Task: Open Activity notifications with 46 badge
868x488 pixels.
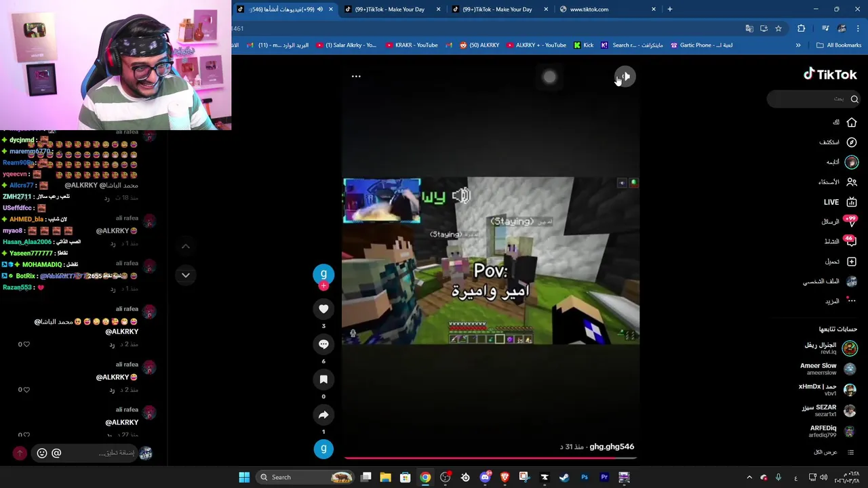Action: point(852,241)
